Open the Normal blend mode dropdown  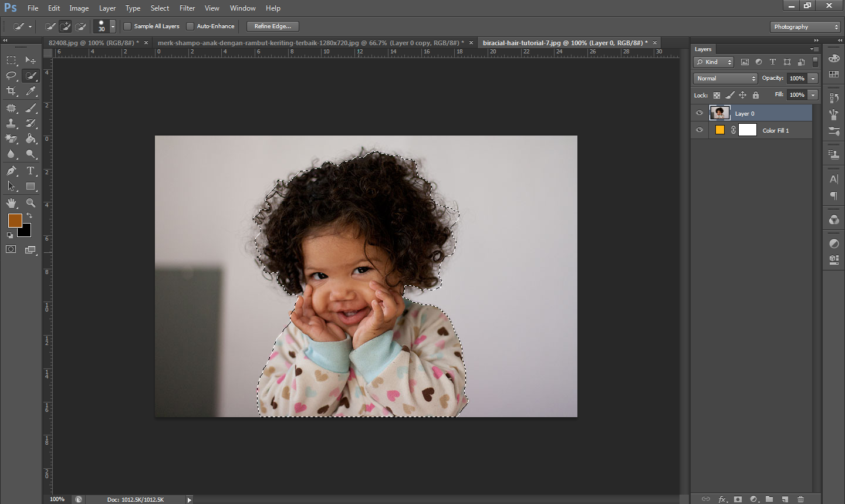[726, 79]
